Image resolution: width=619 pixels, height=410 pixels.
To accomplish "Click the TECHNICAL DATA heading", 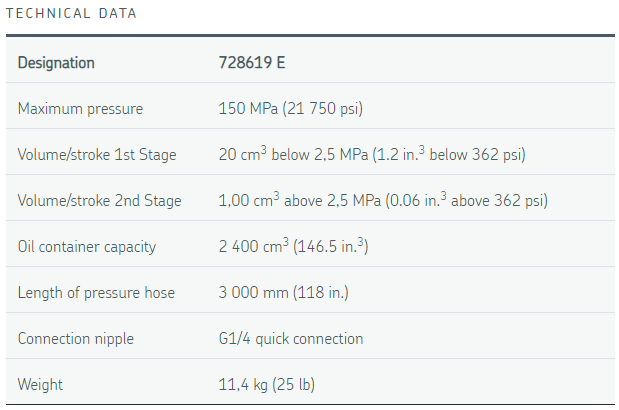I will (x=71, y=13).
